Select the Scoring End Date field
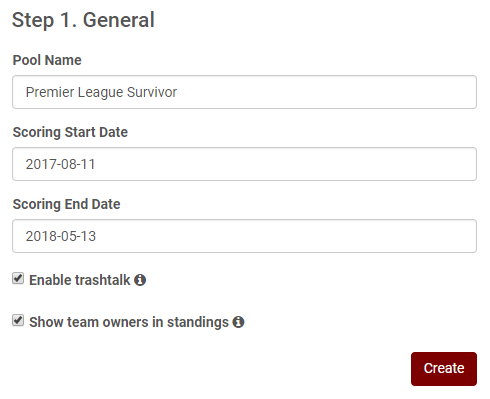The height and width of the screenshot is (399, 490). pyautogui.click(x=244, y=236)
